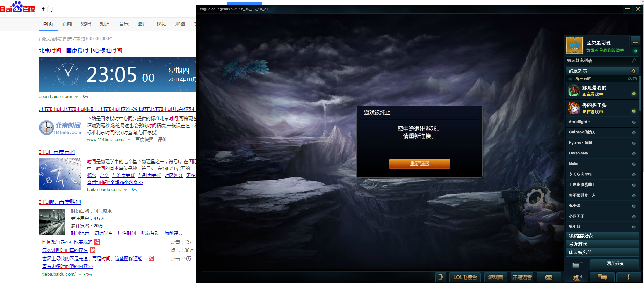Open the 时间吧_百度贴吧 result link

60,202
